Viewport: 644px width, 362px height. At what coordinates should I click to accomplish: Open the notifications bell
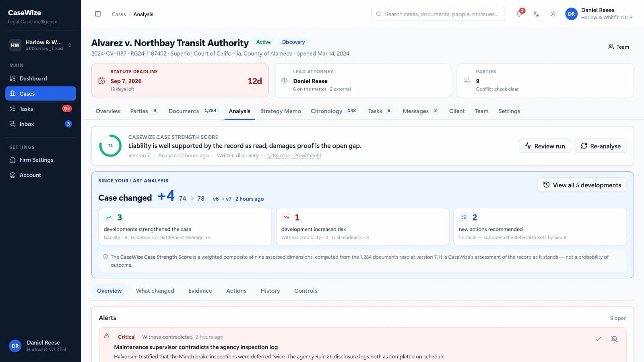point(519,14)
